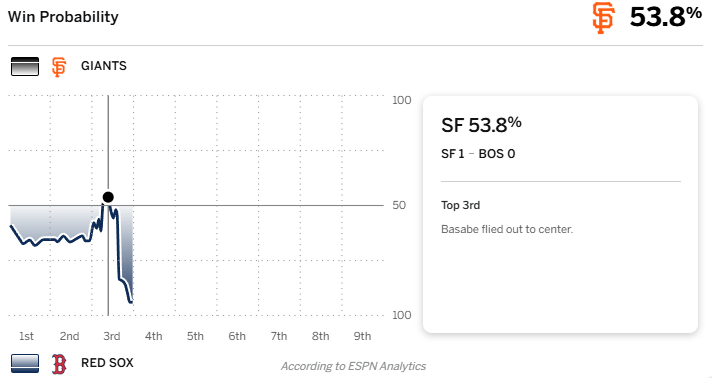
Task: Click the Red Sox gradient legend swatch
Action: 25,363
